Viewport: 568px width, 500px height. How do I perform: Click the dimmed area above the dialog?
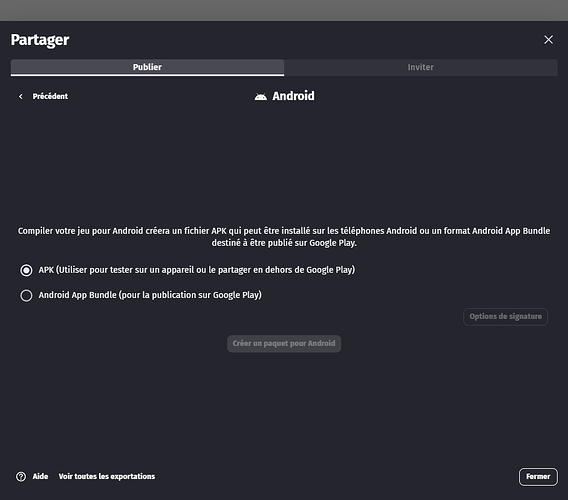[284, 10]
